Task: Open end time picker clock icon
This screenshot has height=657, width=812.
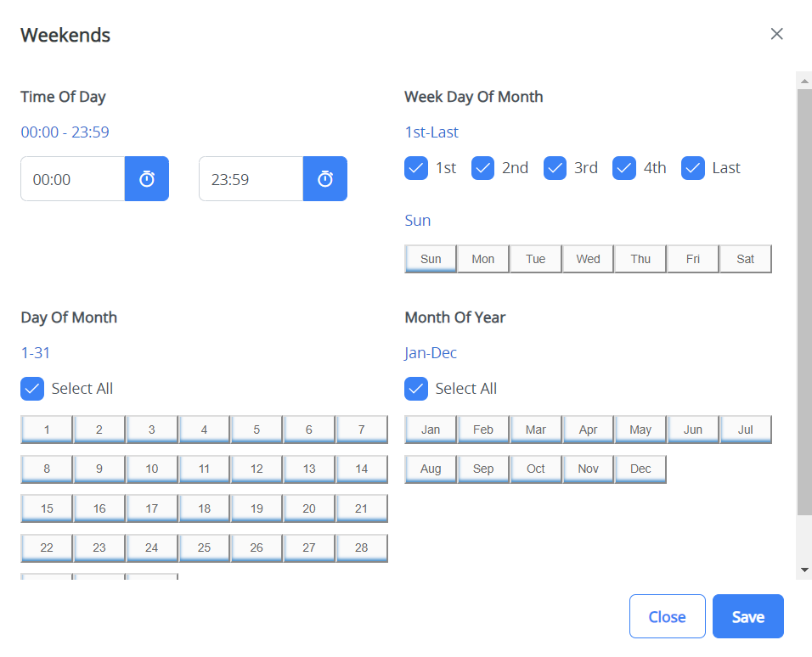Action: click(x=325, y=179)
